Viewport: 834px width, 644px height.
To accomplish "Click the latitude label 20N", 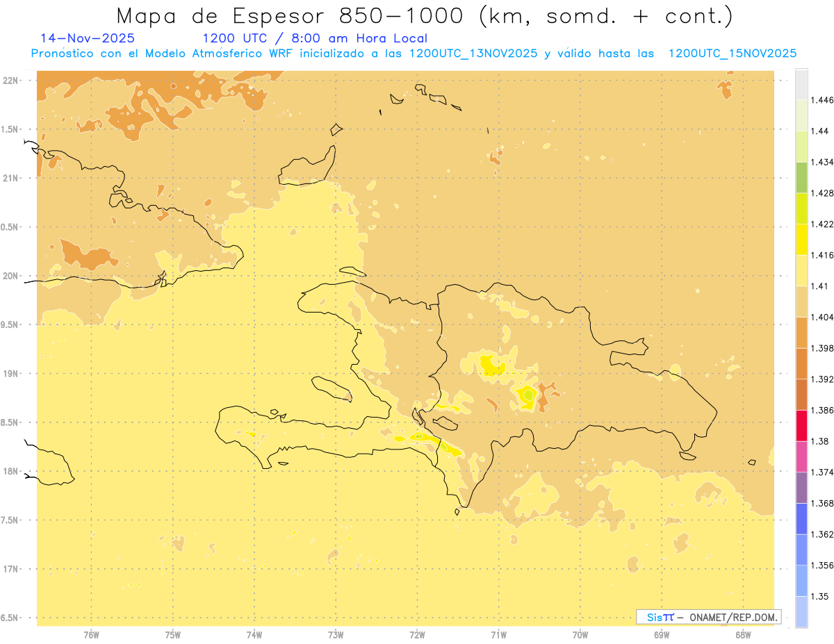I will point(10,276).
